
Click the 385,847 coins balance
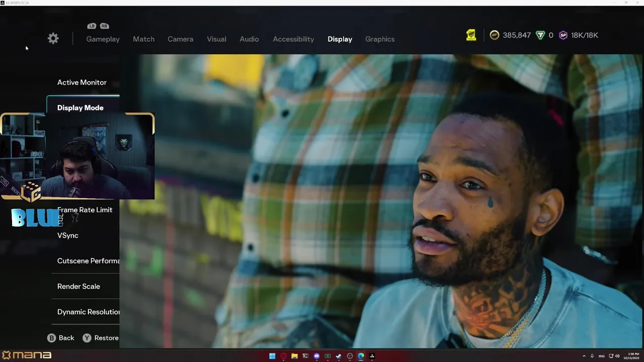pyautogui.click(x=517, y=35)
